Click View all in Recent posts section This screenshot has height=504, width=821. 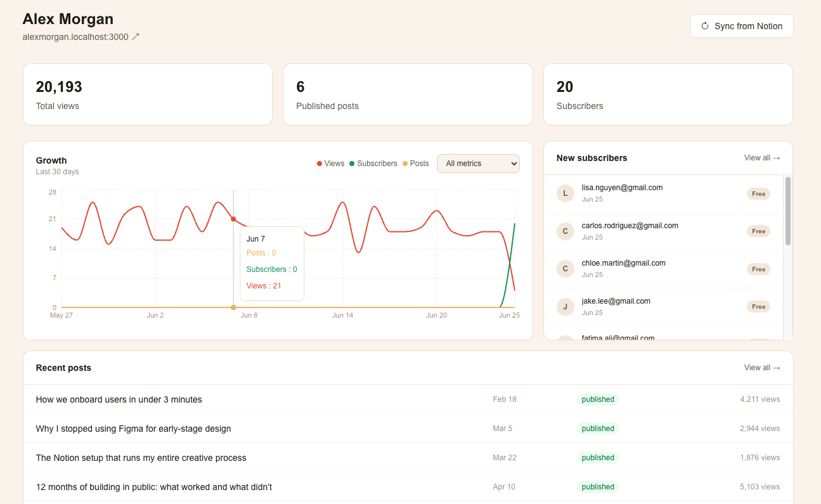point(762,368)
